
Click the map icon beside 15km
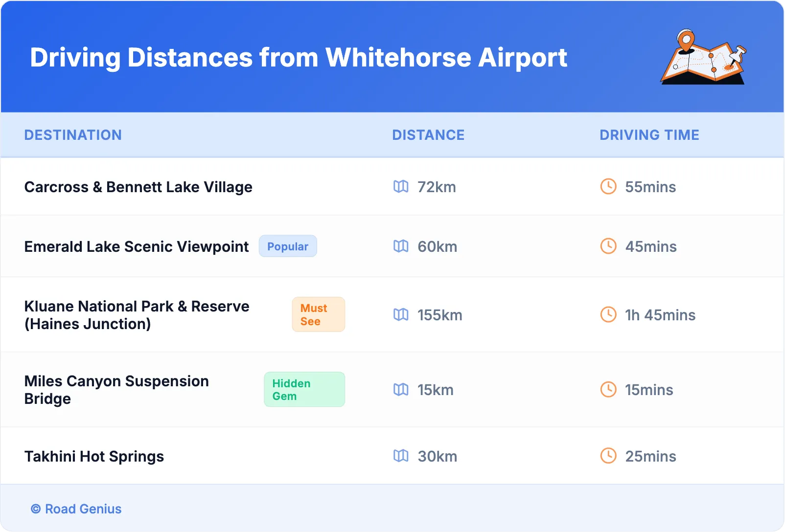tap(401, 389)
